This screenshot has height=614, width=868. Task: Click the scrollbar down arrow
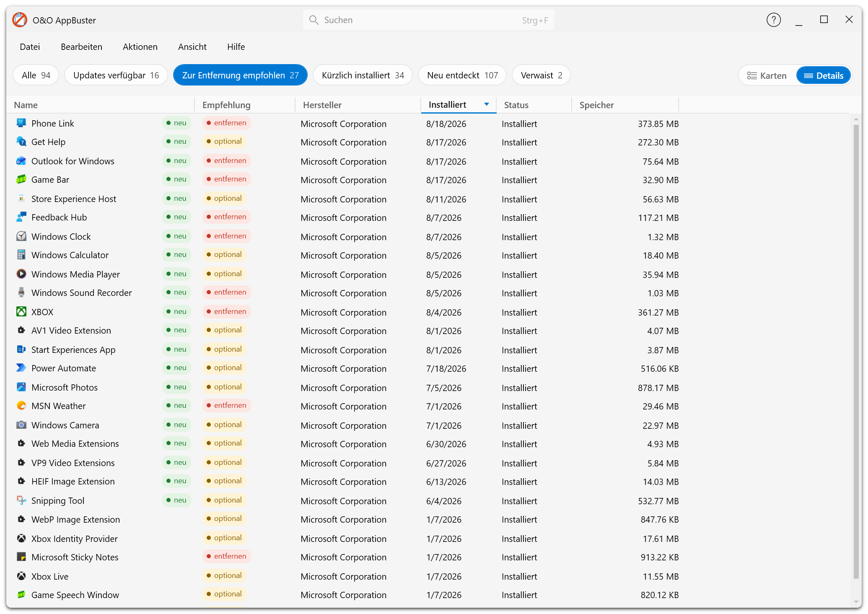pyautogui.click(x=856, y=602)
